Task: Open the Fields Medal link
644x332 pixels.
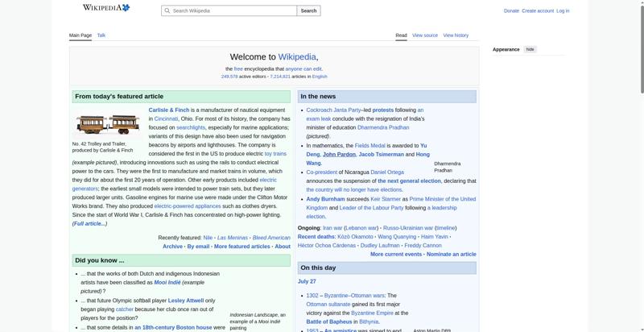Action: point(369,146)
